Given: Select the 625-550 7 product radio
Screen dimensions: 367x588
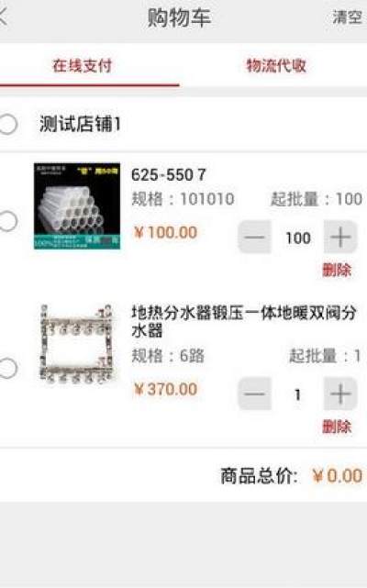Looking at the screenshot, I should point(8,221).
